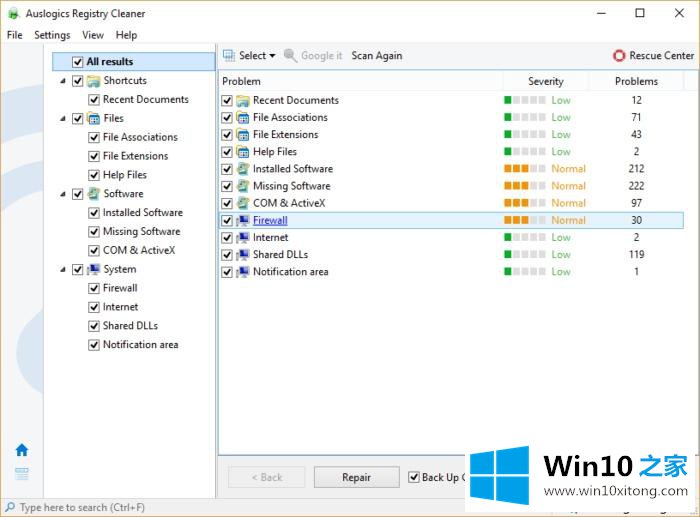
Task: Open the File menu
Action: click(x=15, y=35)
